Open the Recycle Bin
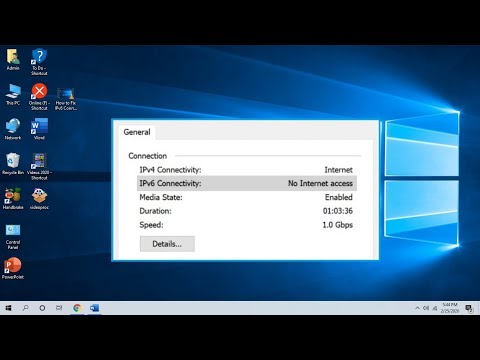The width and height of the screenshot is (480, 360). coord(13,164)
